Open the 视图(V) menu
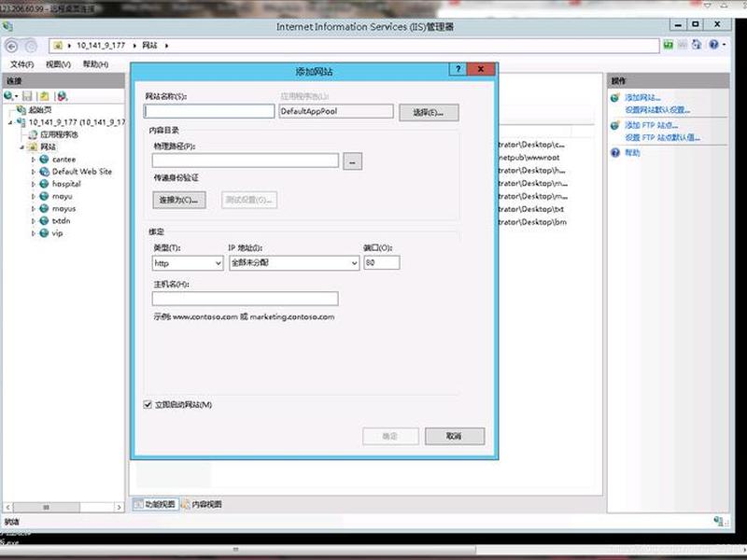747x560 pixels. (58, 64)
